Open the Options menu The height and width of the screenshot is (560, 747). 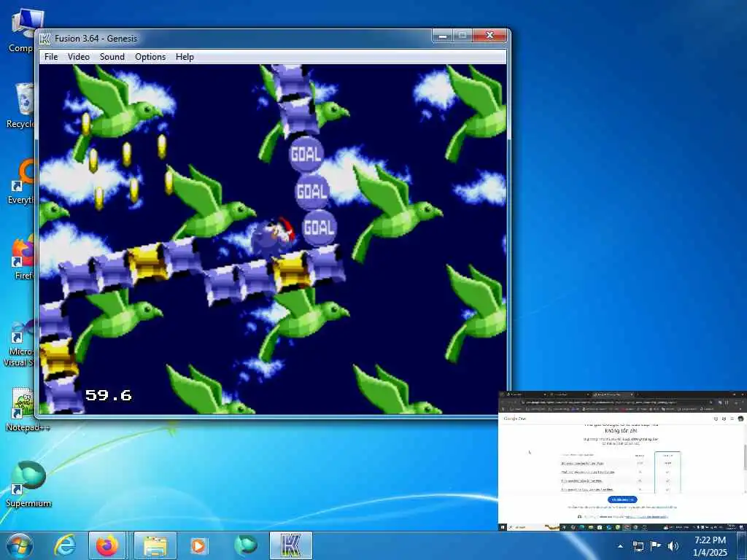[x=150, y=57]
